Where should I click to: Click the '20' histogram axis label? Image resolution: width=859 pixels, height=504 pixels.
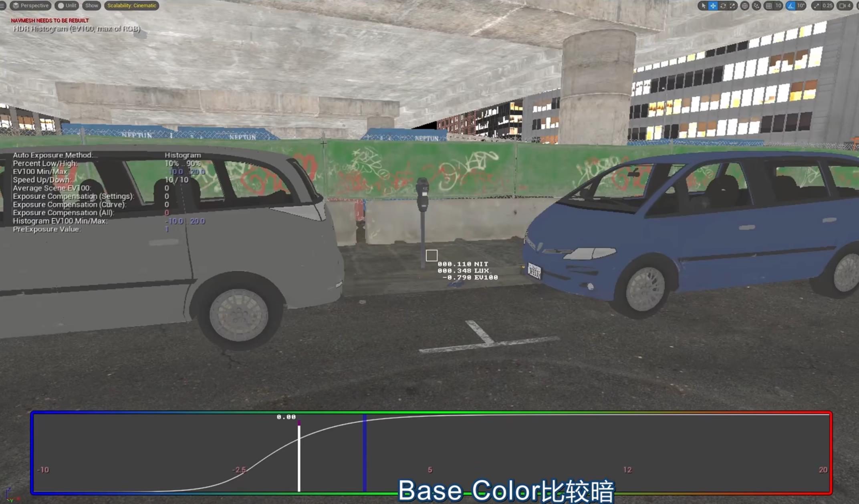point(823,470)
